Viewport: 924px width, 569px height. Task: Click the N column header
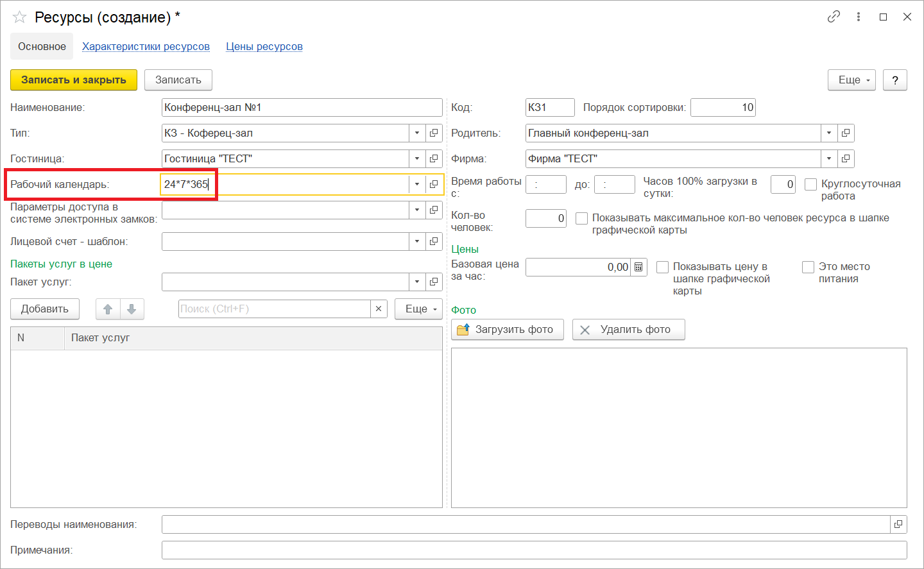tap(38, 338)
